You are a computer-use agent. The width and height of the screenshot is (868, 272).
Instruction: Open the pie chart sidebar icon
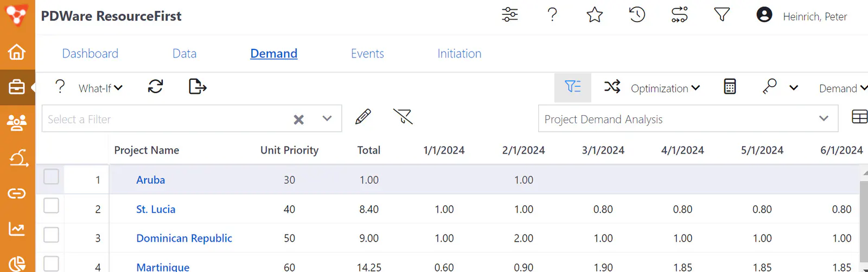click(x=17, y=264)
